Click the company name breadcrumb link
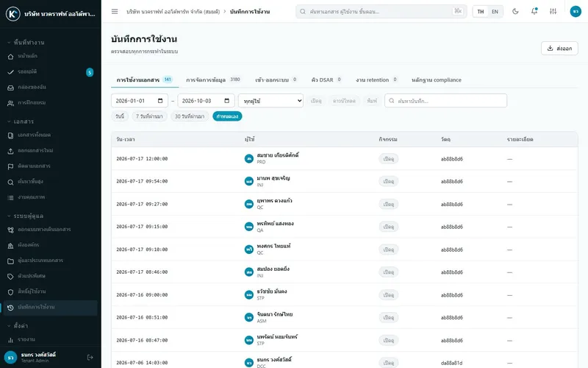The image size is (588, 368). click(173, 12)
